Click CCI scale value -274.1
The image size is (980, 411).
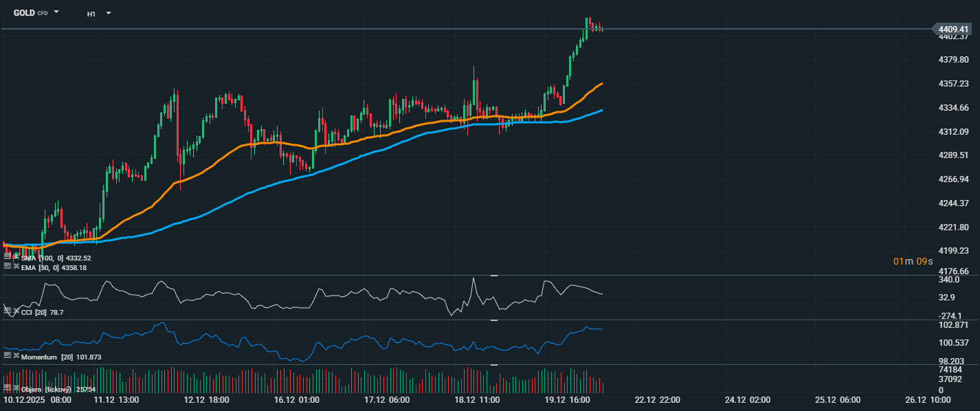pos(950,315)
